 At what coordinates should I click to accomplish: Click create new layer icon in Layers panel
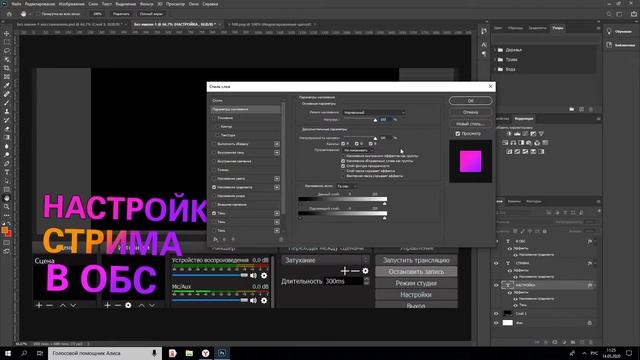(x=582, y=342)
